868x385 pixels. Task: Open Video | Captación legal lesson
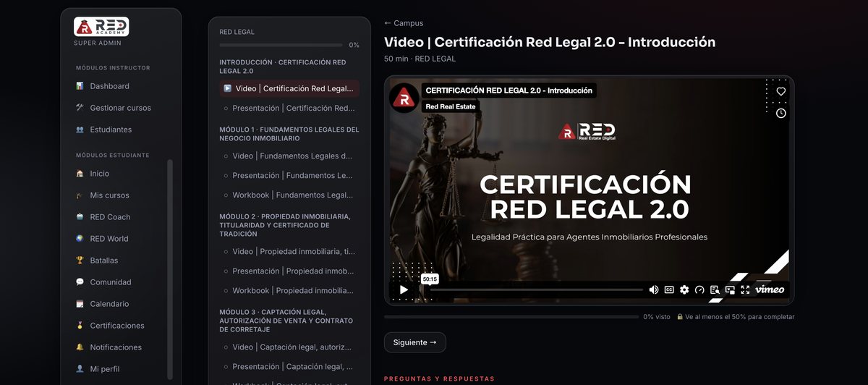(289, 347)
